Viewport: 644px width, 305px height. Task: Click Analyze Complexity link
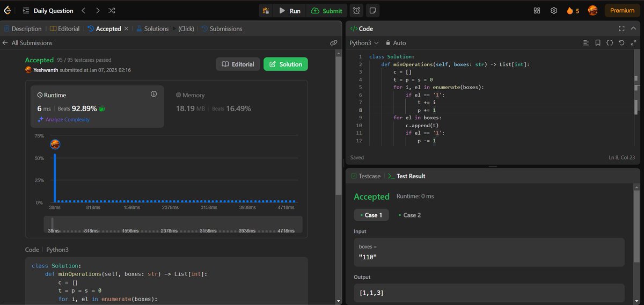coord(63,119)
